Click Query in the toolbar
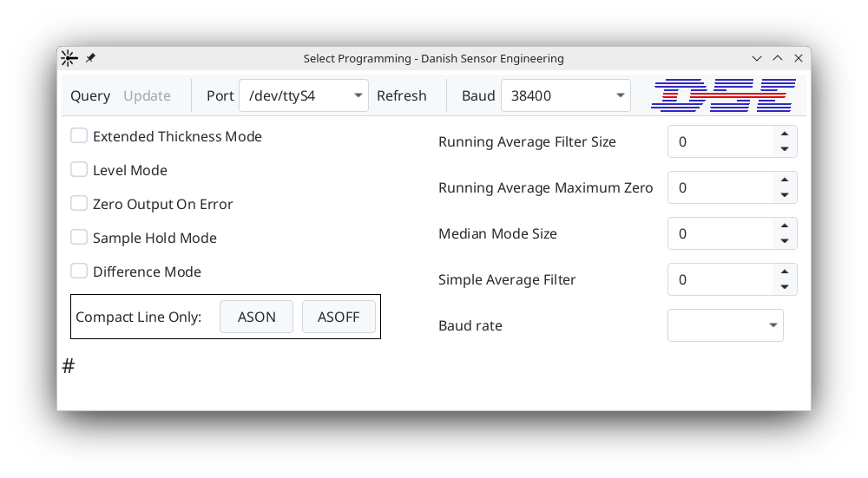This screenshot has width=868, height=478. (x=90, y=95)
